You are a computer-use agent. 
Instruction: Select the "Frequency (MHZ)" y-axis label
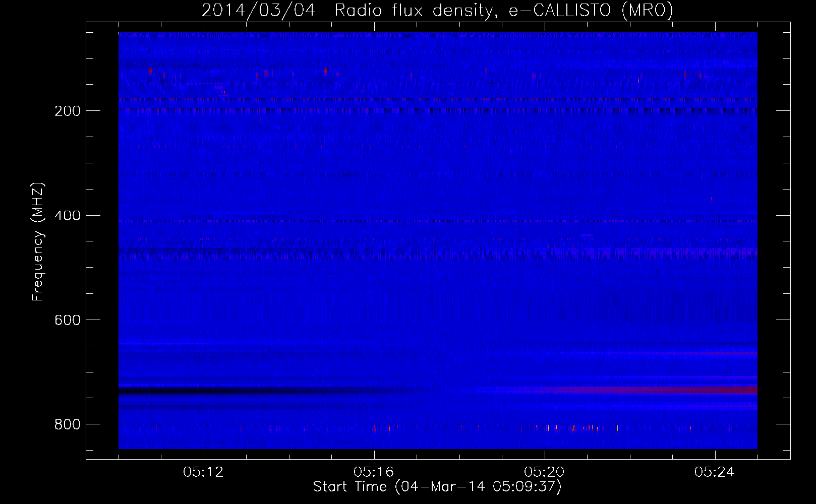(38, 242)
